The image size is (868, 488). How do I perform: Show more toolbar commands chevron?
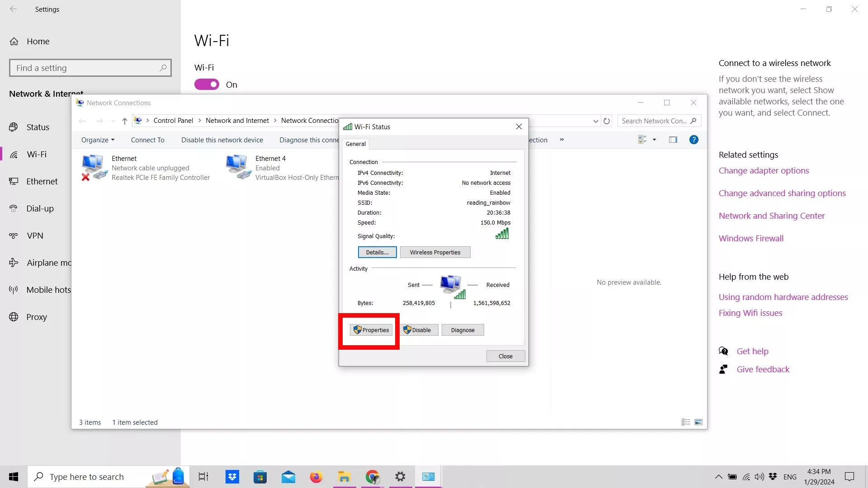tap(561, 140)
